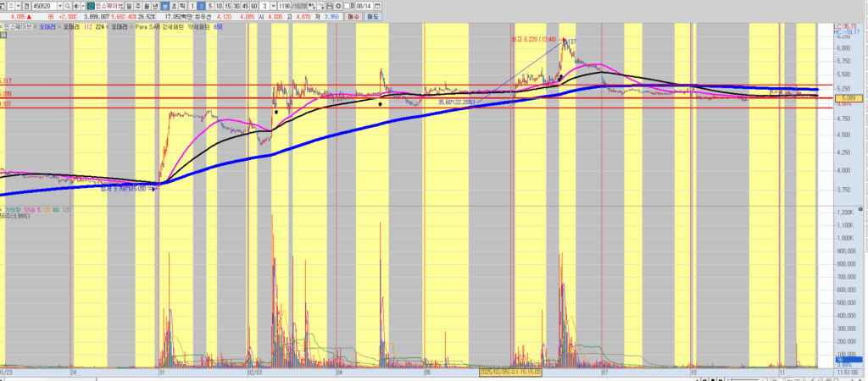Click the 신 badge before the stock name
Image resolution: width=868 pixels, height=381 pixels.
tap(90, 6)
